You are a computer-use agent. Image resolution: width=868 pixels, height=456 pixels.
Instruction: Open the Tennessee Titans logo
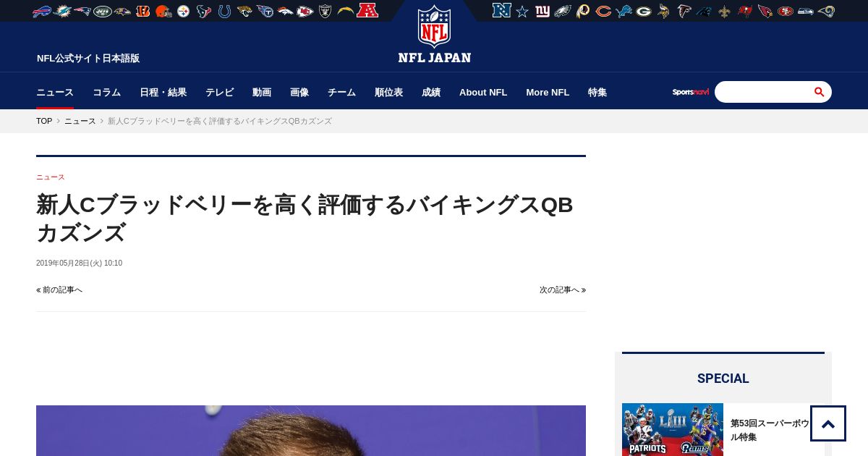pos(265,11)
